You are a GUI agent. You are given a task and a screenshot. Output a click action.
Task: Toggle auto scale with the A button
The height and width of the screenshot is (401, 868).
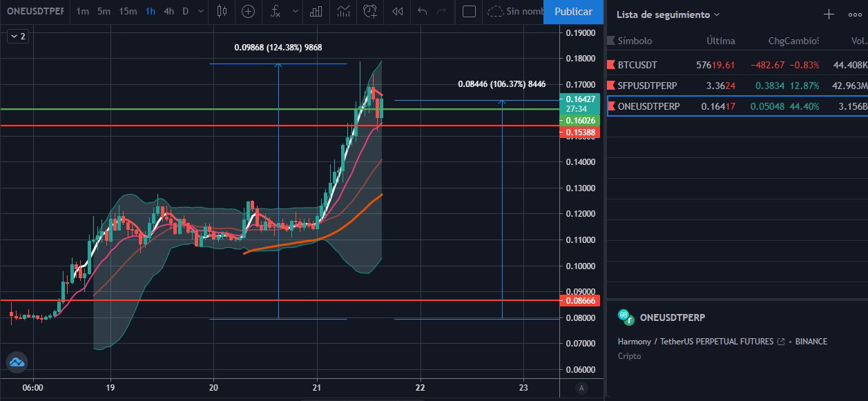(x=581, y=388)
